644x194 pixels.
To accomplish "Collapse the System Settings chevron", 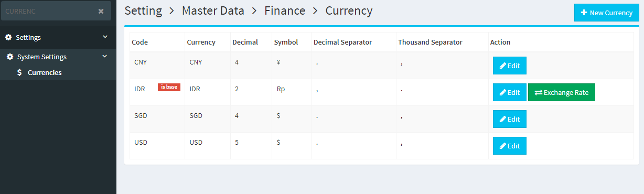I will [104, 56].
